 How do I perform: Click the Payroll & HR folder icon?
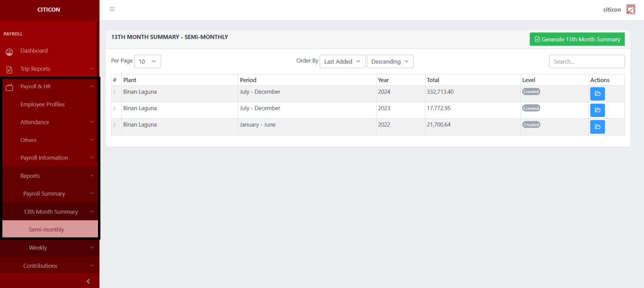click(9, 88)
